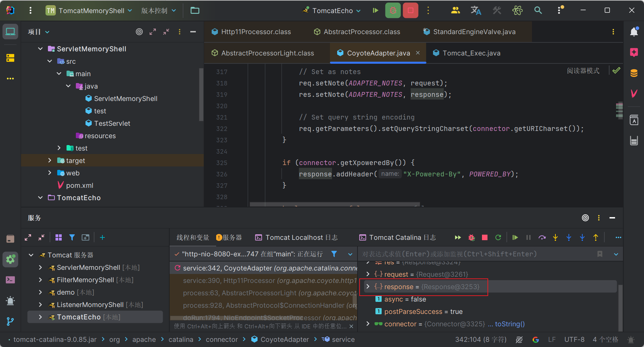Select opened file target icon in project

(139, 32)
